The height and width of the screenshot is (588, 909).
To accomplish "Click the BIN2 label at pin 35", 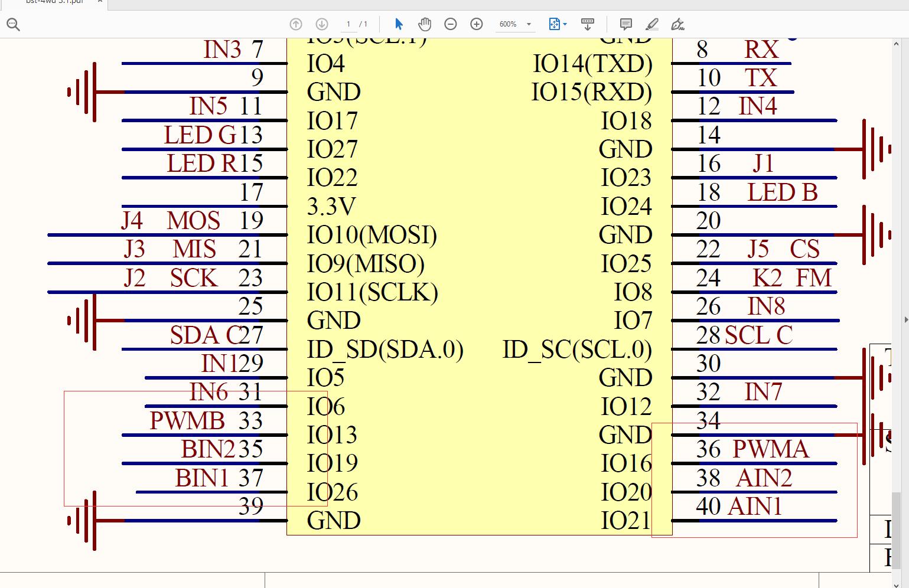I will click(208, 449).
